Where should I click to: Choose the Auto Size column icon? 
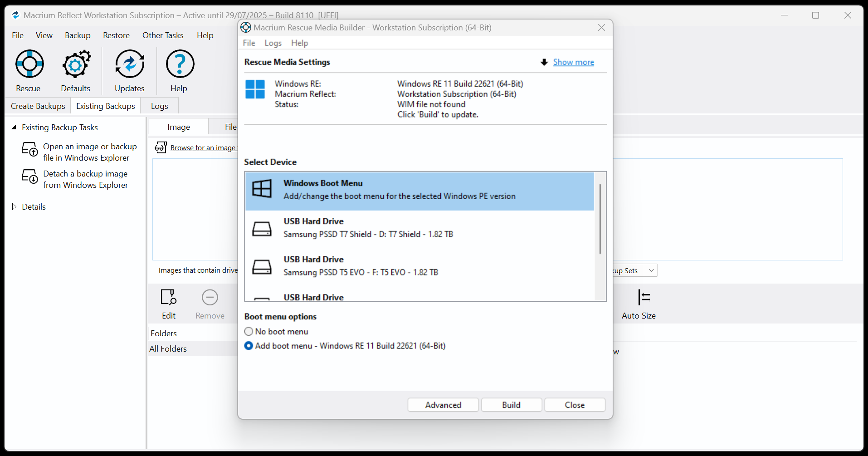coord(644,297)
